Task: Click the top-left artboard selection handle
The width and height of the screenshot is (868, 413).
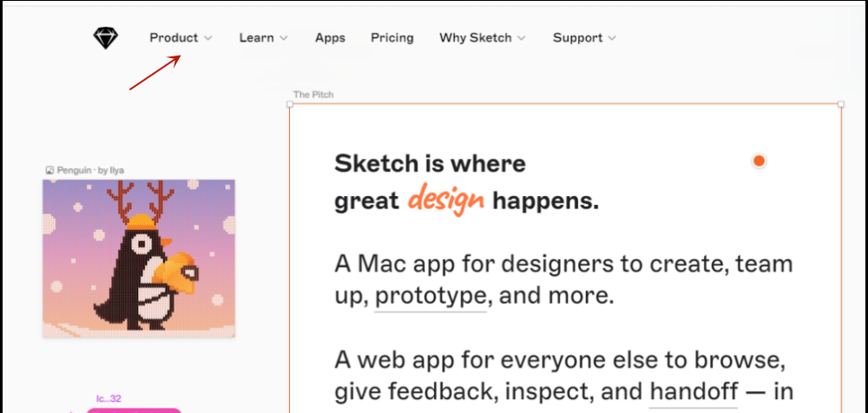Action: point(290,104)
